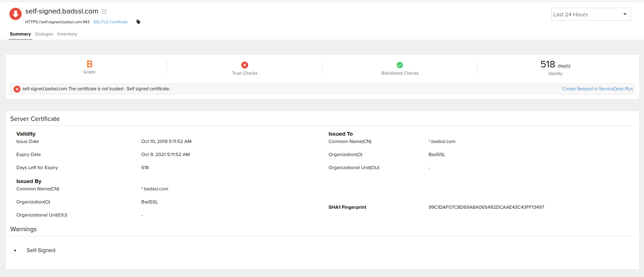Click the red down status icon
Image resolution: width=644 pixels, height=277 pixels.
tap(16, 14)
